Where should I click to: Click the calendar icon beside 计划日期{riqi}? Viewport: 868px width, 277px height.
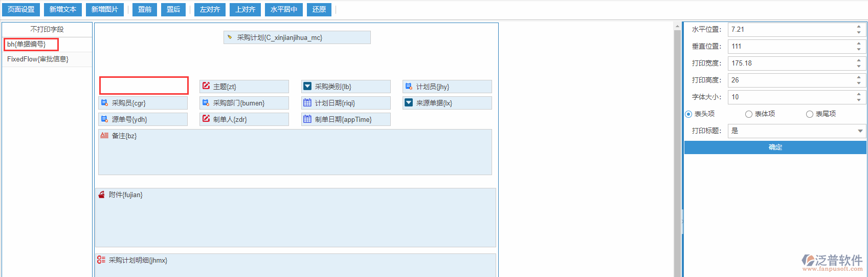click(307, 102)
